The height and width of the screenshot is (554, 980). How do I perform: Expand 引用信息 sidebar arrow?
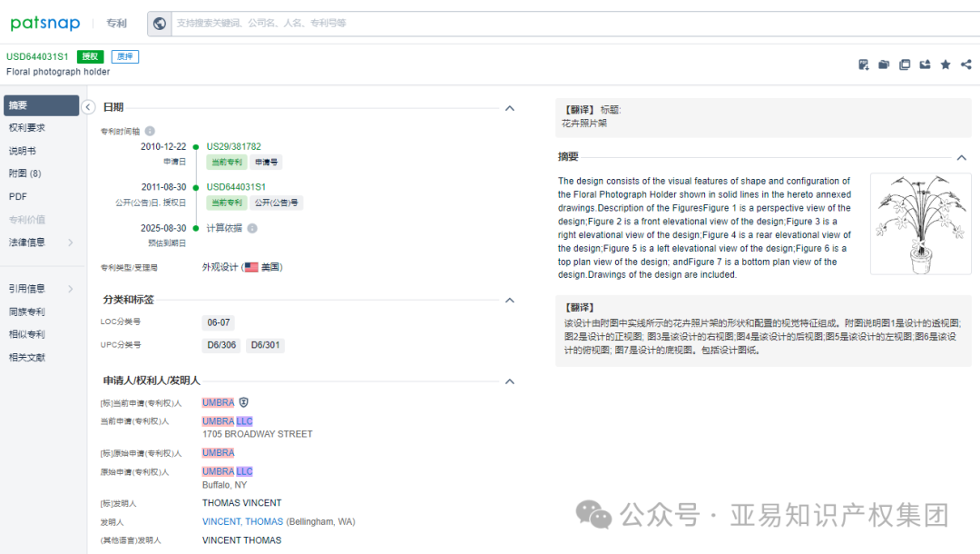(70, 289)
